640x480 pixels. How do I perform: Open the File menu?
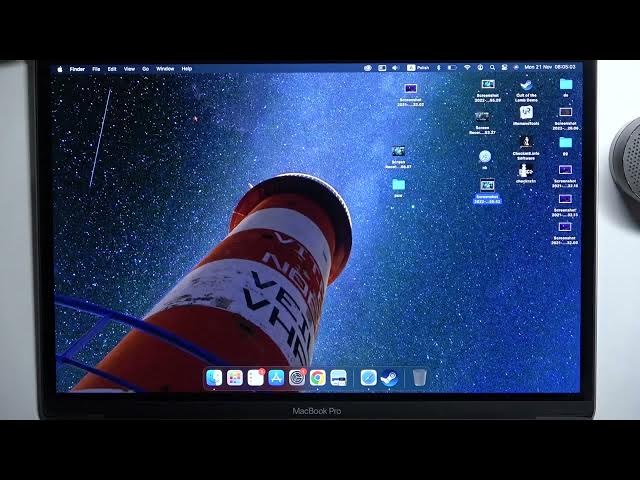coord(96,69)
